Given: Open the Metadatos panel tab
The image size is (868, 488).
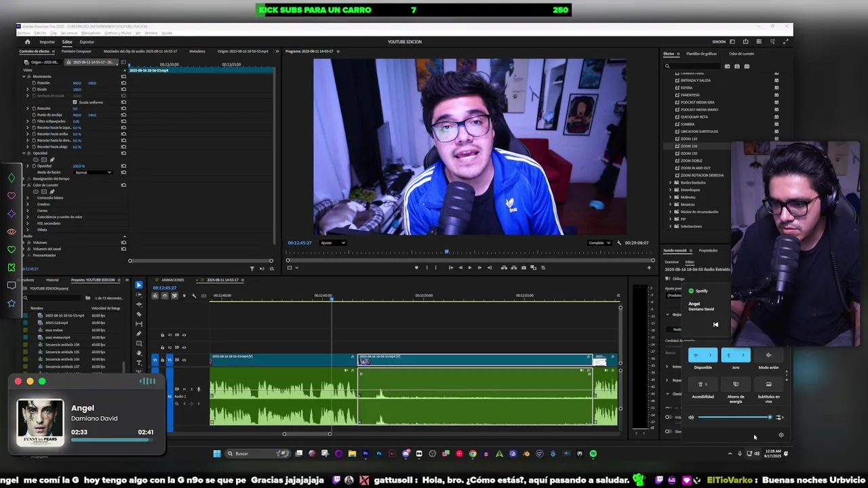Looking at the screenshot, I should tap(197, 52).
